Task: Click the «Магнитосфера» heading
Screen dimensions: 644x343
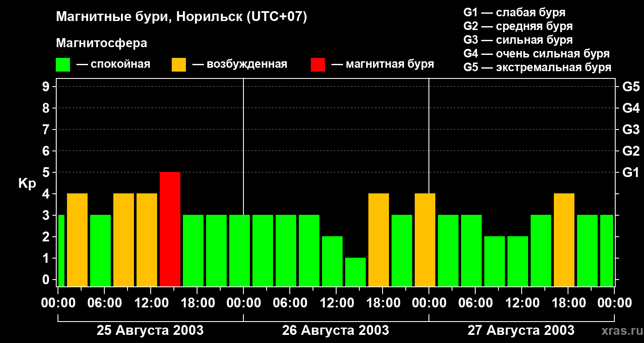Action: click(x=101, y=43)
